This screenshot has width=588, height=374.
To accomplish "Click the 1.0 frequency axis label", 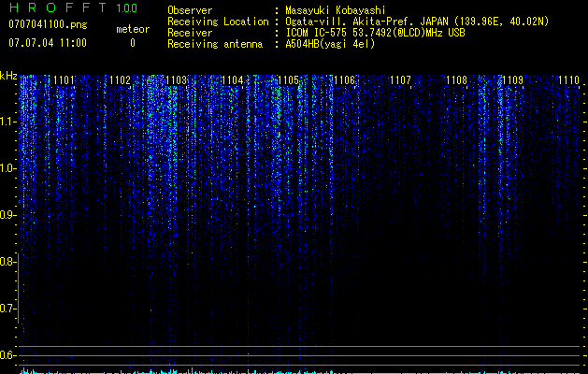I will (7, 168).
